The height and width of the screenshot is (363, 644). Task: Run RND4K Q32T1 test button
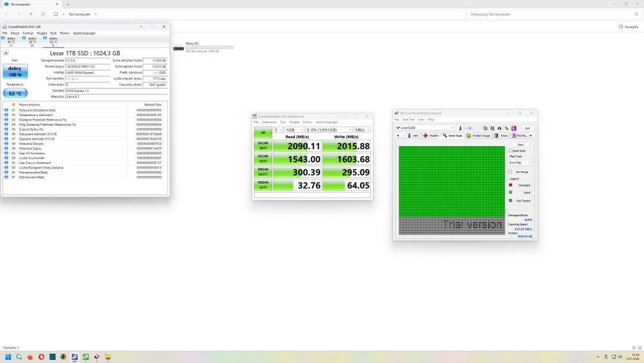pyautogui.click(x=263, y=172)
